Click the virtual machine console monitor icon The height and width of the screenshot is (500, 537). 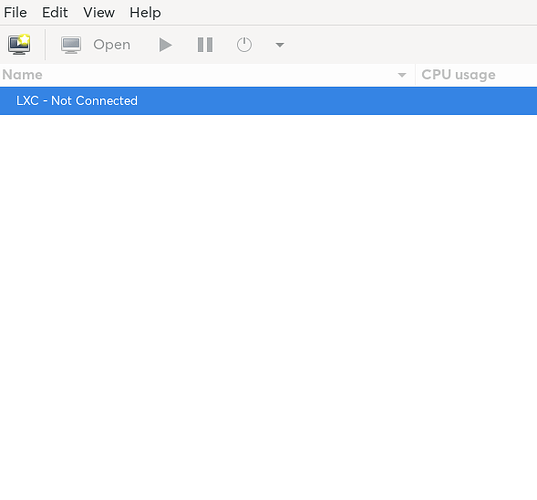point(71,45)
